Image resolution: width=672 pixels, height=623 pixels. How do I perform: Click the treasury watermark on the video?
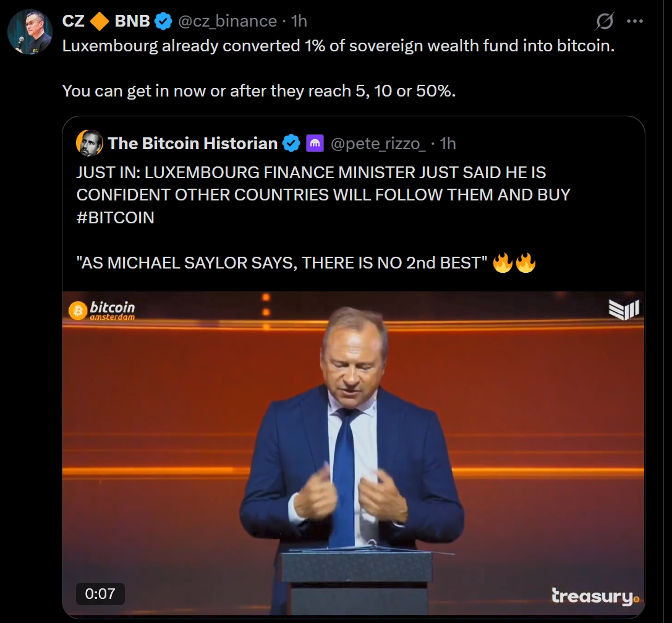(x=595, y=596)
